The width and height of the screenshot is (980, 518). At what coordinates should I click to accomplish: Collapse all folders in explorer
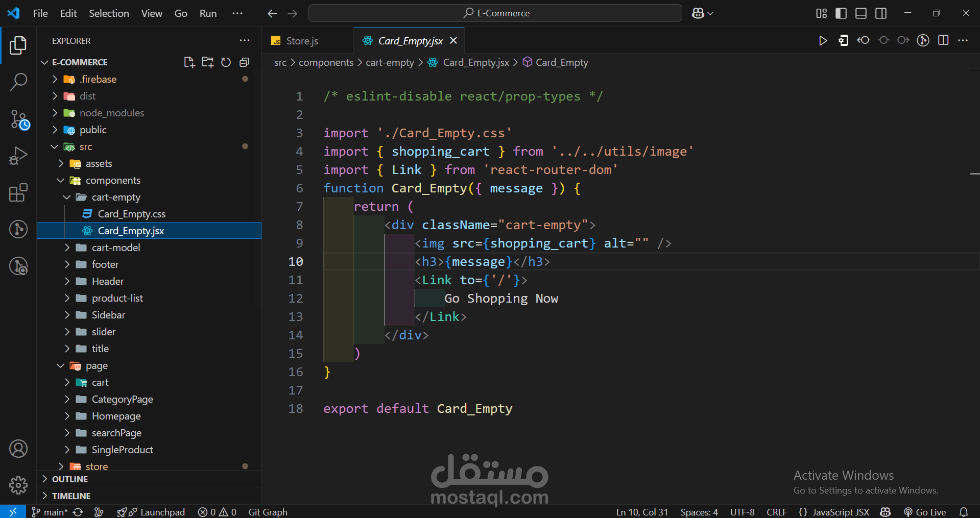point(244,62)
